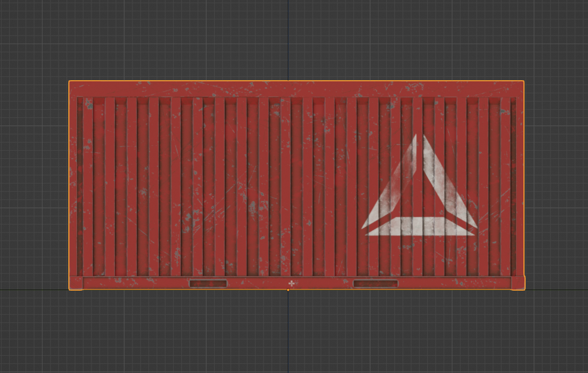Select the bottom bar of the triangle logo

tap(420, 226)
